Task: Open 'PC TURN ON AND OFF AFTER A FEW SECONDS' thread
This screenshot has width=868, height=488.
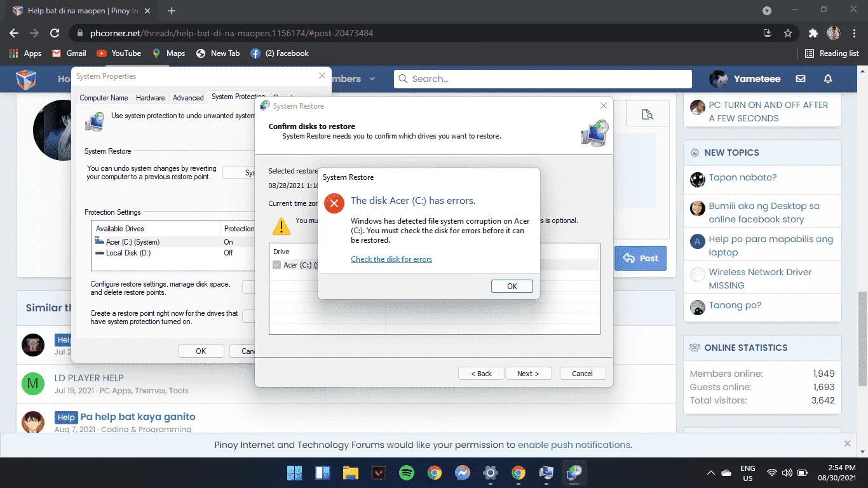Action: 768,111
